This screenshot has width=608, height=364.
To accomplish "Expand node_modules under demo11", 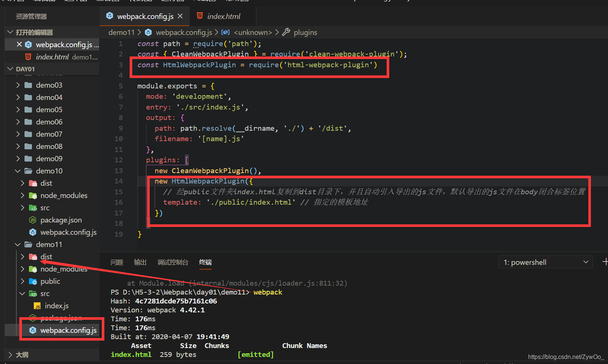I will pyautogui.click(x=22, y=269).
